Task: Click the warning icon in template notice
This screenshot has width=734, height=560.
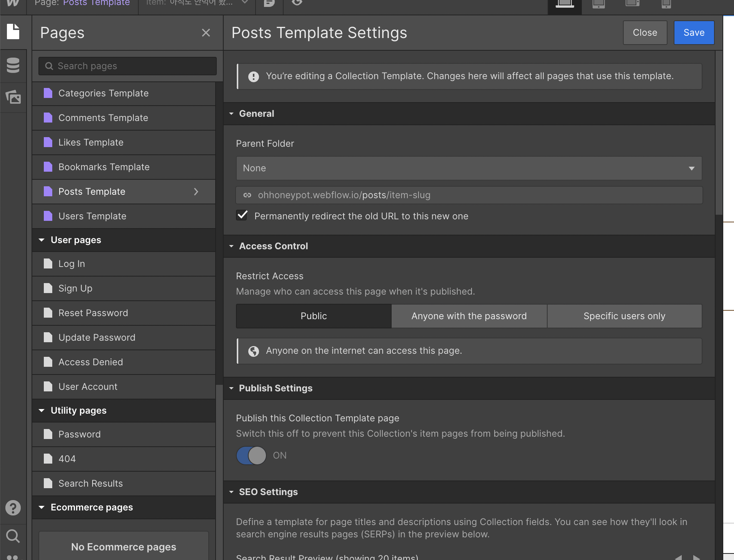Action: (254, 76)
